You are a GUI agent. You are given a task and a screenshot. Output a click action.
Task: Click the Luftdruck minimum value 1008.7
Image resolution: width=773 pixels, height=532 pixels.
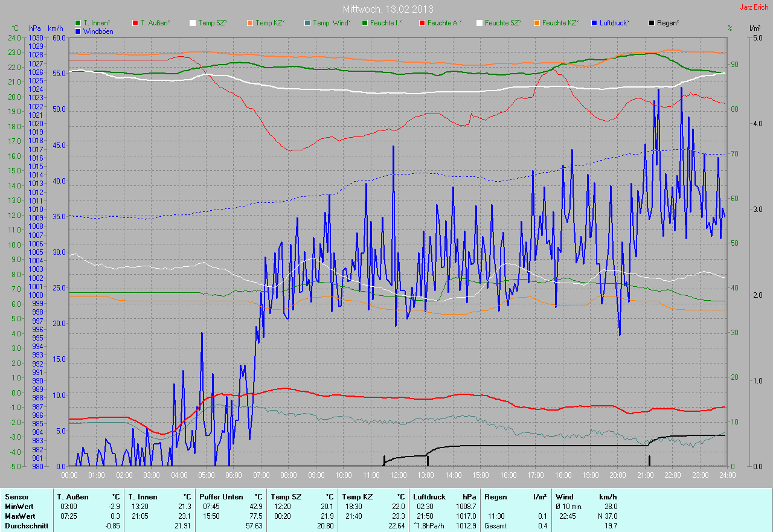pyautogui.click(x=466, y=506)
